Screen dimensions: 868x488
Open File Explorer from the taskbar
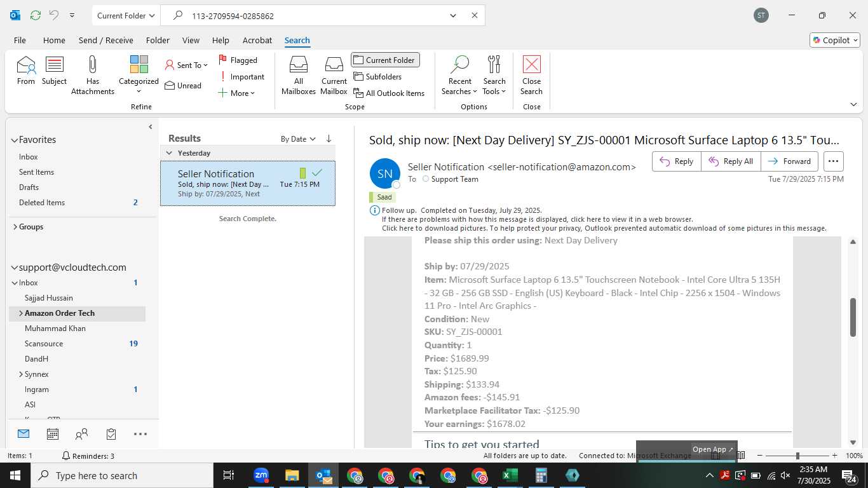(292, 475)
